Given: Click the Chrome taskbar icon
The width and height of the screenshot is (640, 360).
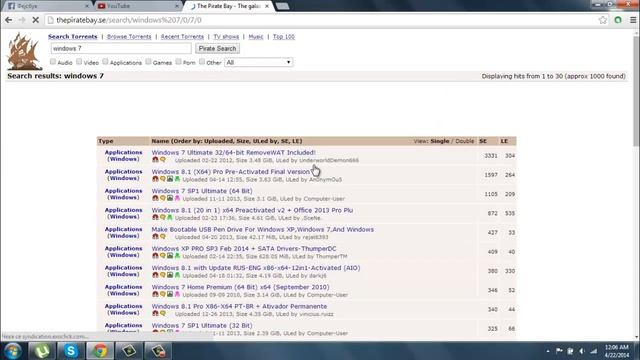Looking at the screenshot, I should [100, 351].
